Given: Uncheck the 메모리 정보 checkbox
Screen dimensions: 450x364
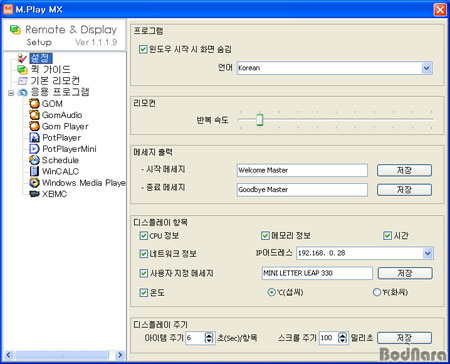Looking at the screenshot, I should (265, 236).
